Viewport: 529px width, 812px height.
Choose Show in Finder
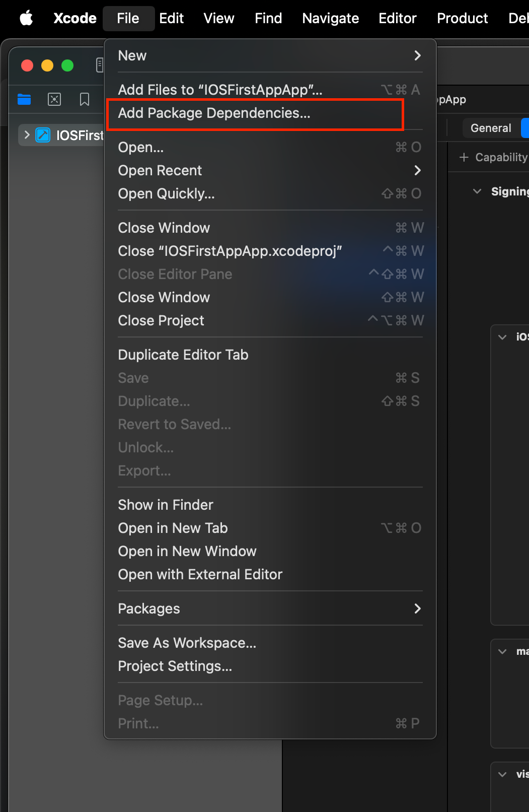(x=270, y=505)
